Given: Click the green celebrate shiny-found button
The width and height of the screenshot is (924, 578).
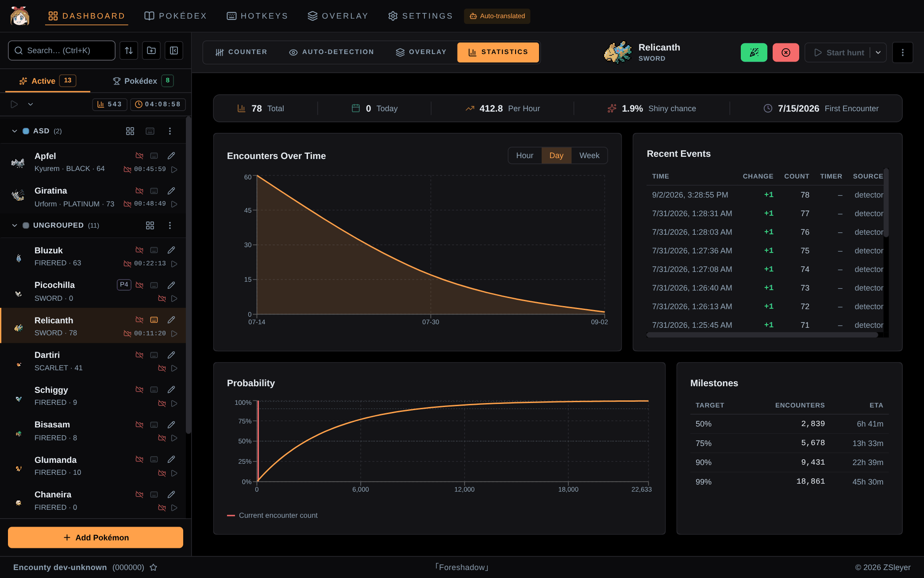Looking at the screenshot, I should (x=754, y=53).
